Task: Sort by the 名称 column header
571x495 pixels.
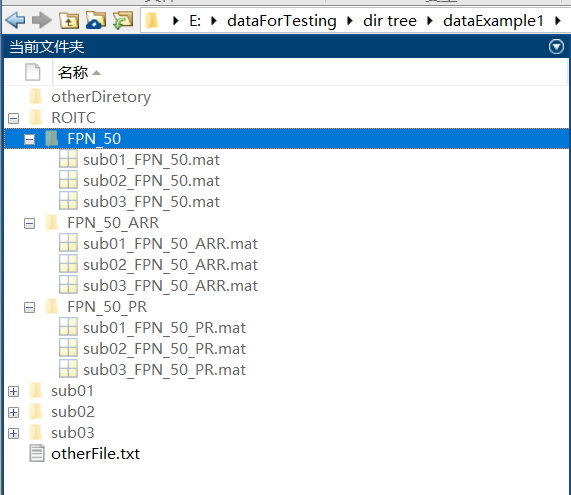Action: 79,72
